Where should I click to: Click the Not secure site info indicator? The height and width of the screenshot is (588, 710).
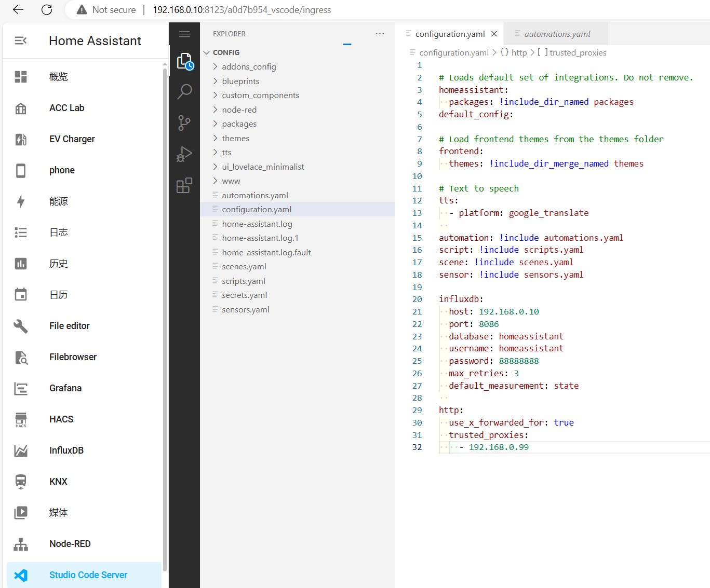coord(106,10)
